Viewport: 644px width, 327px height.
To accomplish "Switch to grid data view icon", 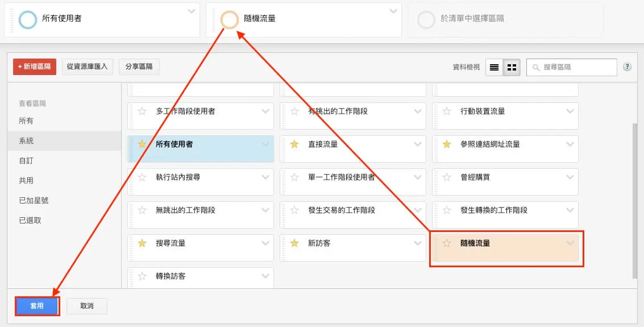I will (x=512, y=67).
